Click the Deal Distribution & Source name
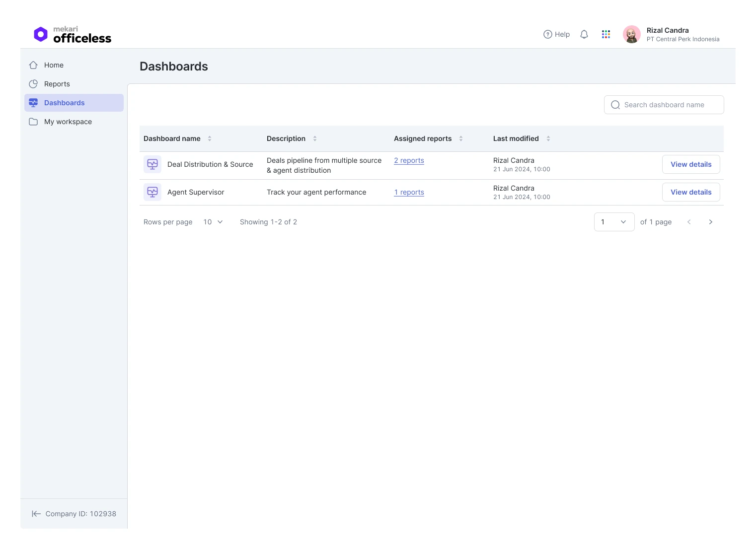 click(210, 164)
